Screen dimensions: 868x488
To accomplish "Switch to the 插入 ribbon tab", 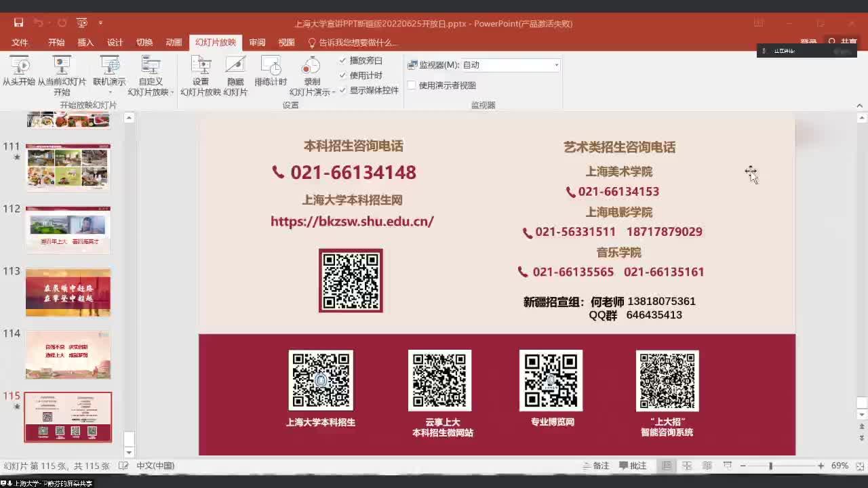I will coord(85,42).
